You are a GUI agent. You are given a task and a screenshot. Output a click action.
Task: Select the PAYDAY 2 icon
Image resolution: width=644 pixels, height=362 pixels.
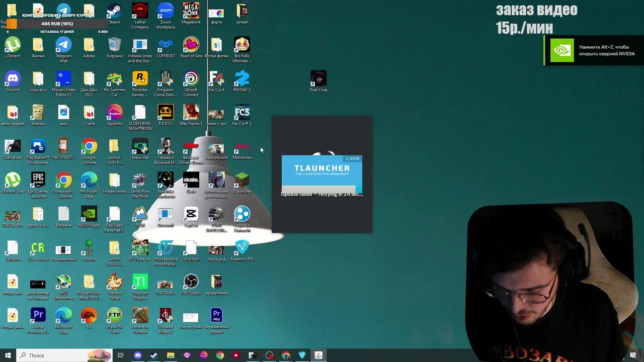242,81
